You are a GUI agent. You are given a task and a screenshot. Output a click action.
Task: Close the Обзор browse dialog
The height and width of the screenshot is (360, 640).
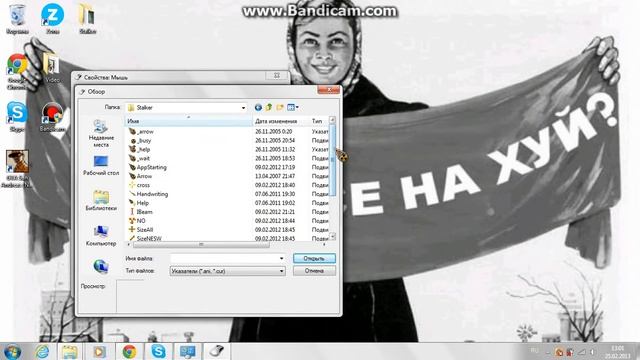click(329, 90)
